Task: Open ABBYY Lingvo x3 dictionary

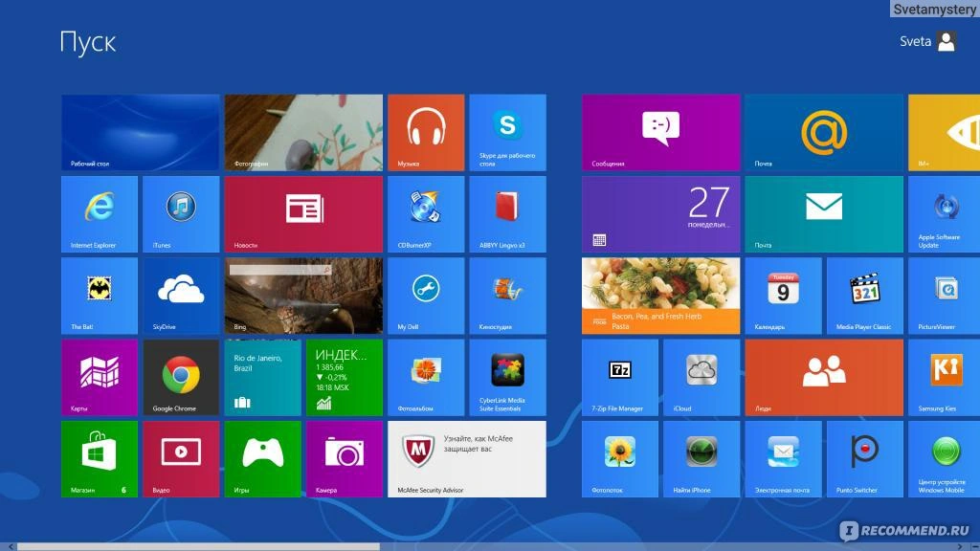Action: (x=508, y=213)
